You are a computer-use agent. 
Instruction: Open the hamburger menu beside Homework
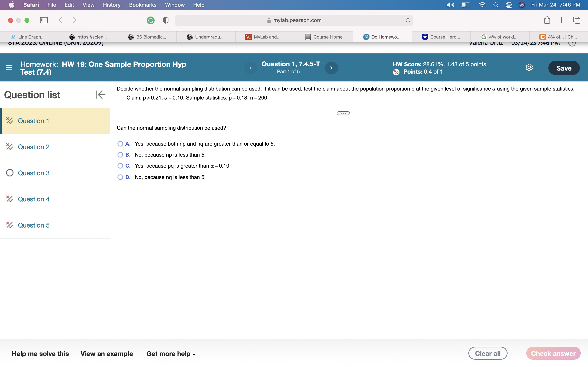pyautogui.click(x=9, y=68)
